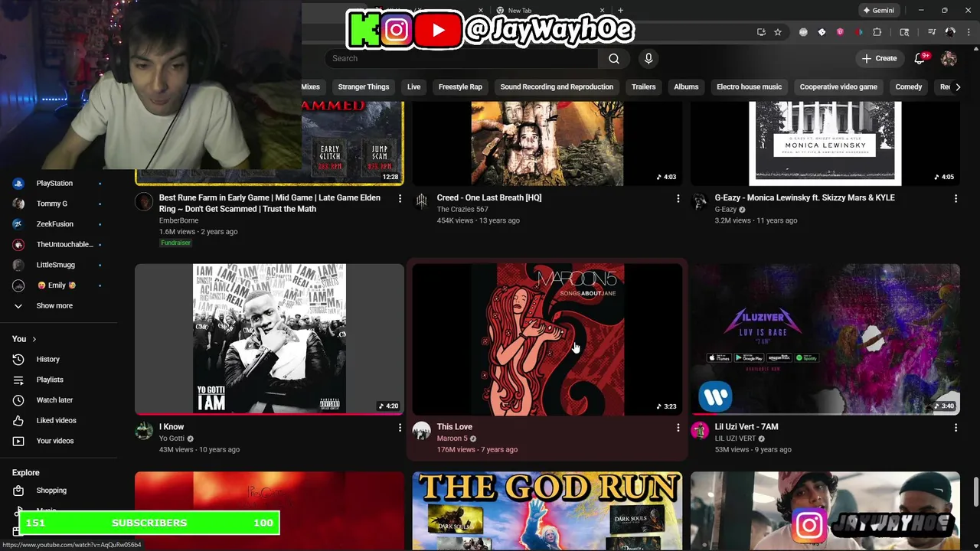Open the media controls icon in Chrome toolbar
This screenshot has width=980, height=551.
932,32
